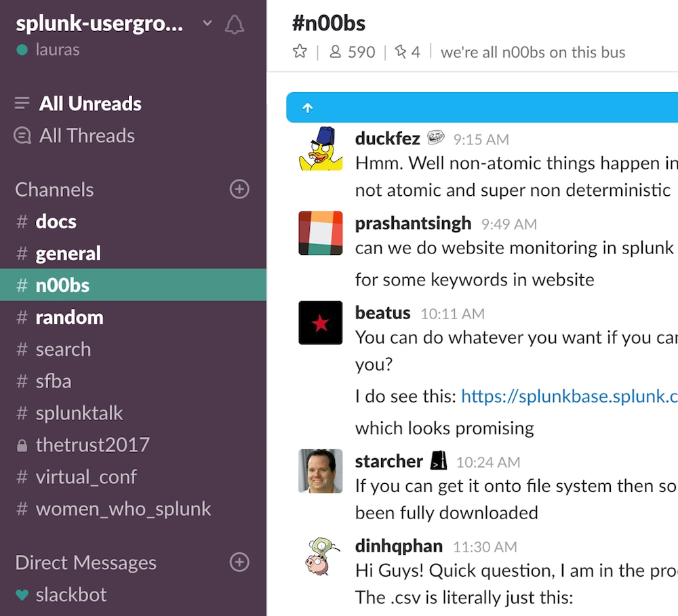
Task: Click starcher's photo avatar
Action: (x=321, y=471)
